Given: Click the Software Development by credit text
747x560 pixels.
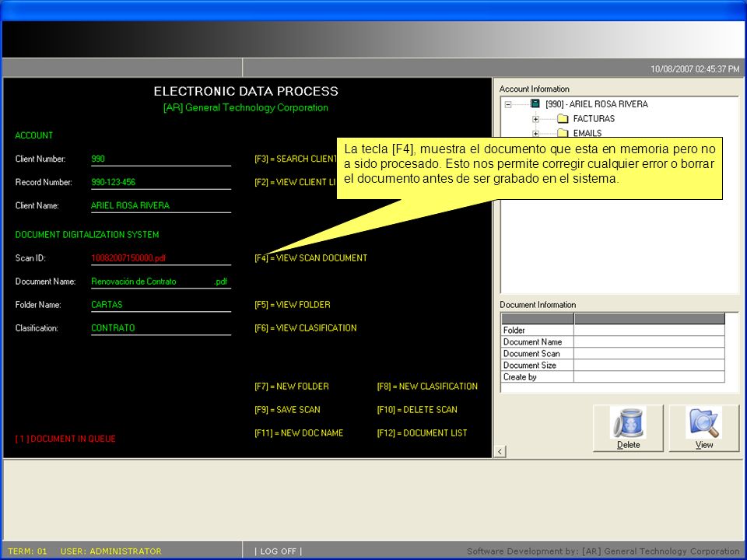Looking at the screenshot, I should point(603,551).
